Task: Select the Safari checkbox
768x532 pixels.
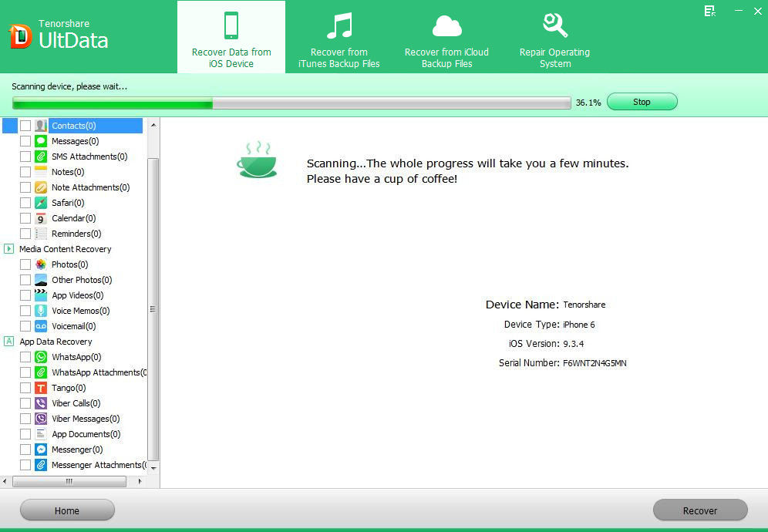Action: coord(25,203)
